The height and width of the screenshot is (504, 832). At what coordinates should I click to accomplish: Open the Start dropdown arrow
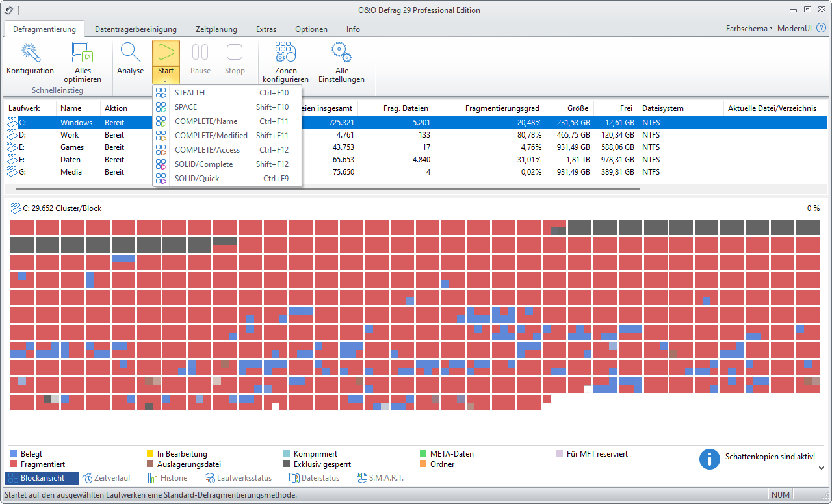(x=166, y=81)
